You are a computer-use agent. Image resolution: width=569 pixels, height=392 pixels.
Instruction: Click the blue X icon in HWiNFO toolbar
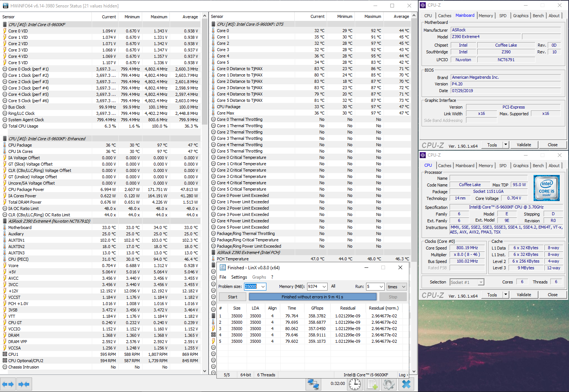tap(406, 384)
